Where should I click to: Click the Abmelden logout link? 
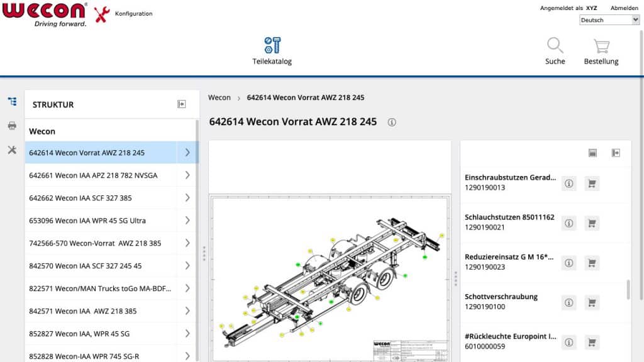tap(624, 8)
